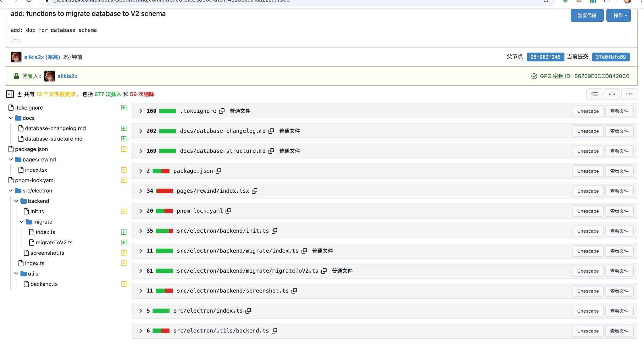
Task: Open the whitespace display options icon
Action: (x=594, y=94)
